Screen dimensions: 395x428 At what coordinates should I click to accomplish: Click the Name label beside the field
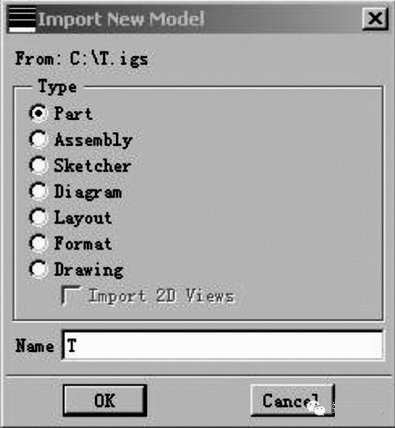pyautogui.click(x=35, y=346)
